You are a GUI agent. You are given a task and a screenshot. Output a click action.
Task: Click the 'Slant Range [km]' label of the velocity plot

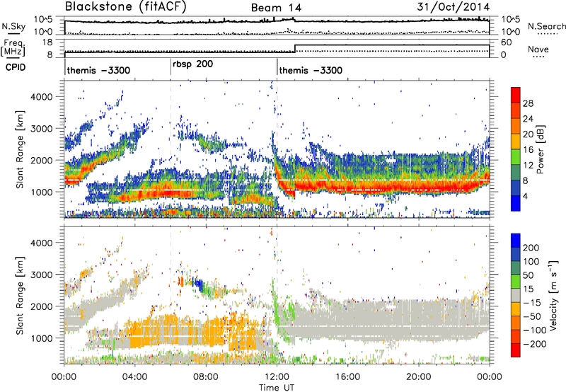[x=20, y=295]
